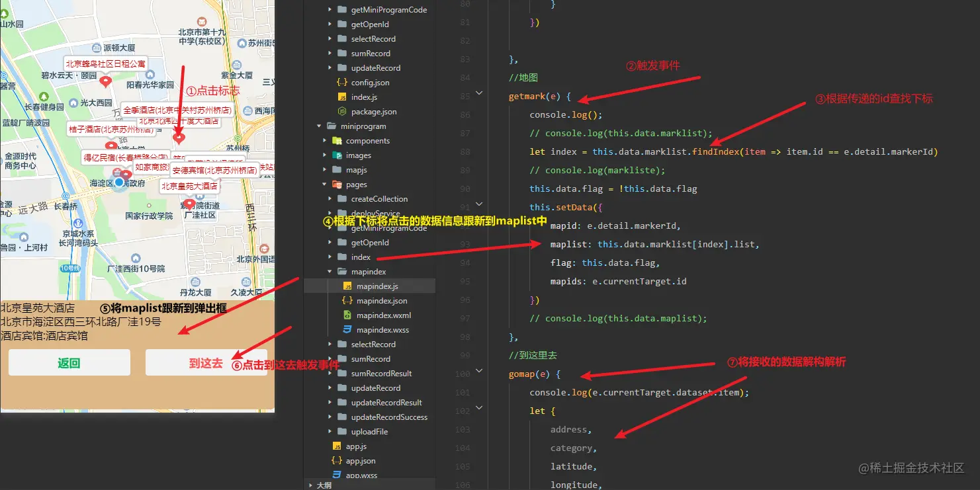The image size is (980, 490).
Task: Tap the red 到这去 button
Action: [x=206, y=362]
